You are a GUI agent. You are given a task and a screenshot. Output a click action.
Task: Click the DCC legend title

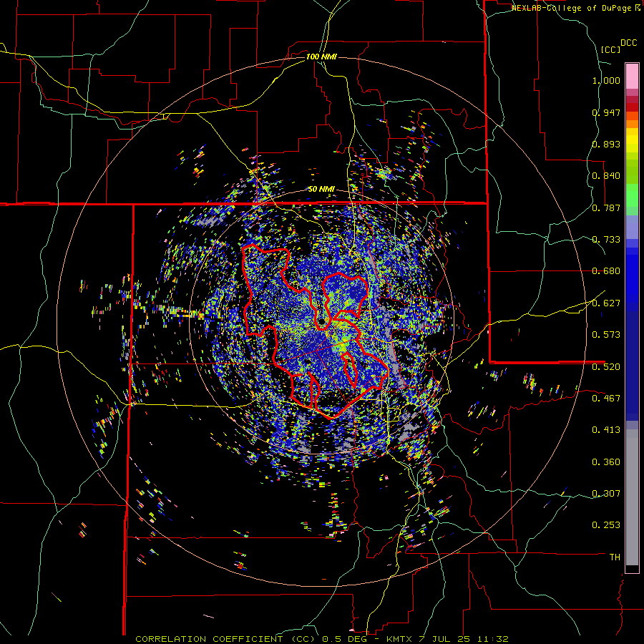(628, 43)
